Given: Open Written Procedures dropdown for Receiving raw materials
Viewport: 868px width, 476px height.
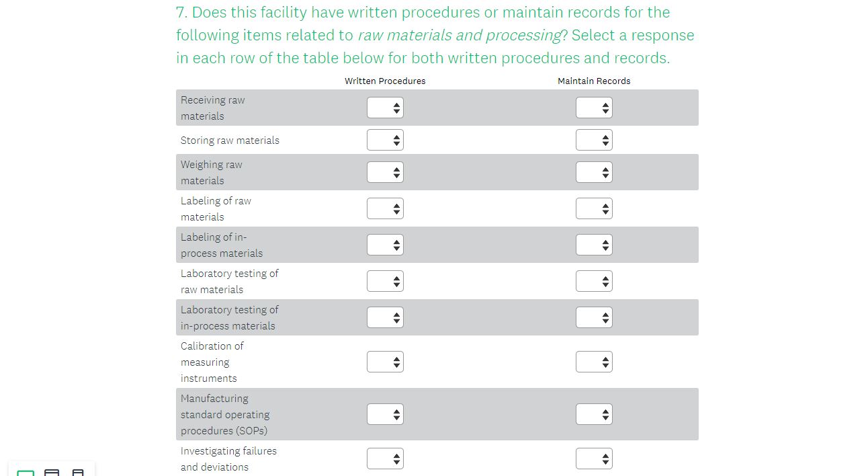Looking at the screenshot, I should [x=385, y=108].
